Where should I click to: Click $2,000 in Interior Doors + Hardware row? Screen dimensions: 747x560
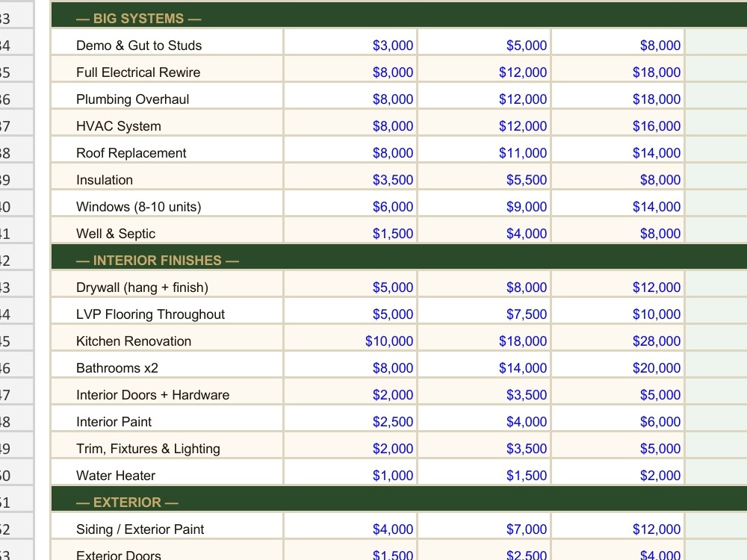[350, 392]
